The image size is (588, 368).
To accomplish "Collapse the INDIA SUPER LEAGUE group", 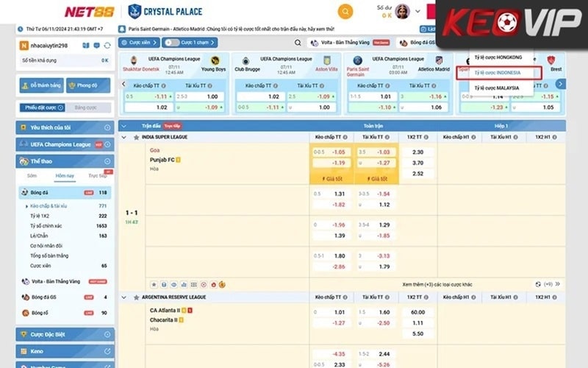I will [x=123, y=138].
